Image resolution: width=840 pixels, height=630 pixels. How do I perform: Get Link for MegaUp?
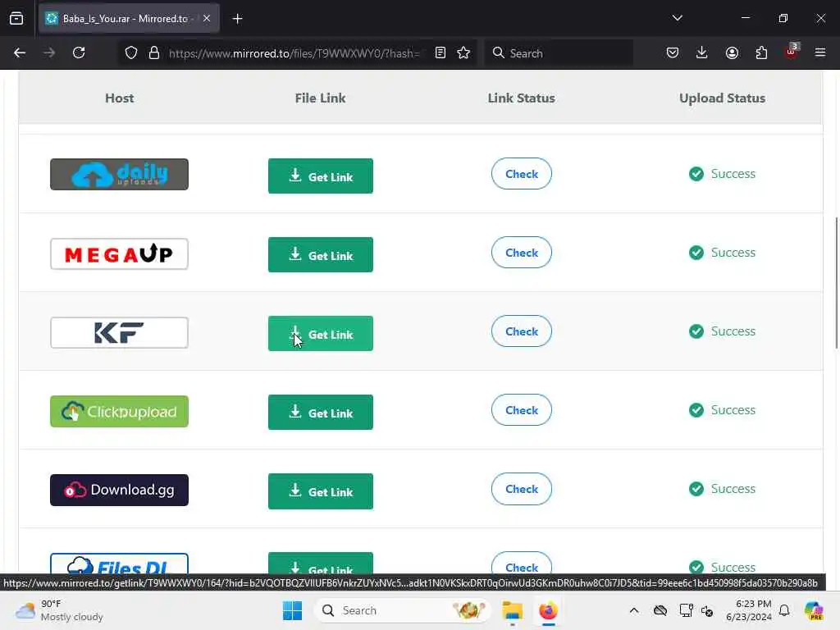coord(321,254)
